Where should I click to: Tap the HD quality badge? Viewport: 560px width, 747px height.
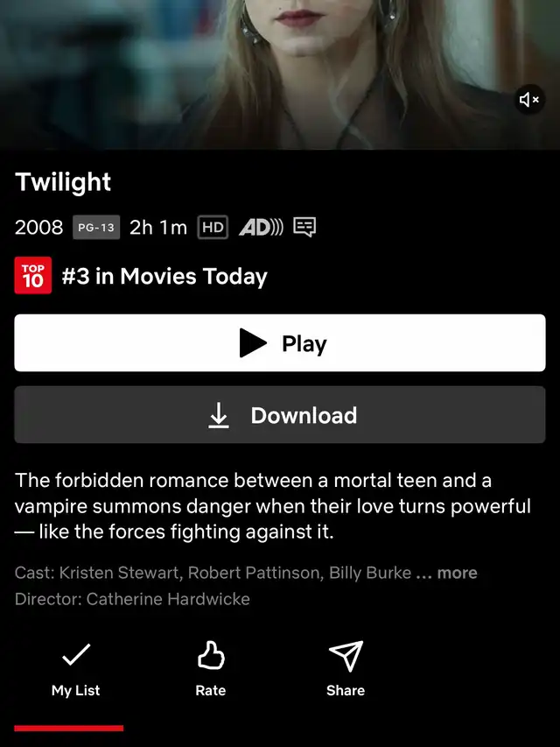point(213,227)
